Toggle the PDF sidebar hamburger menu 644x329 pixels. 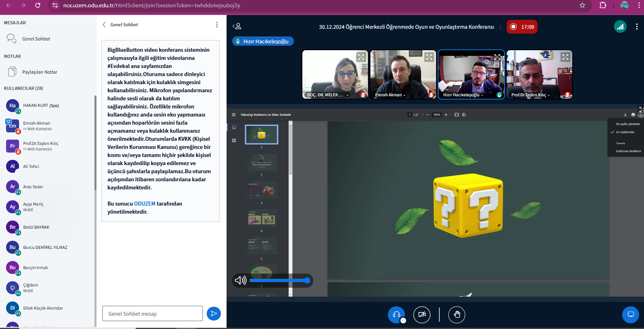233,115
